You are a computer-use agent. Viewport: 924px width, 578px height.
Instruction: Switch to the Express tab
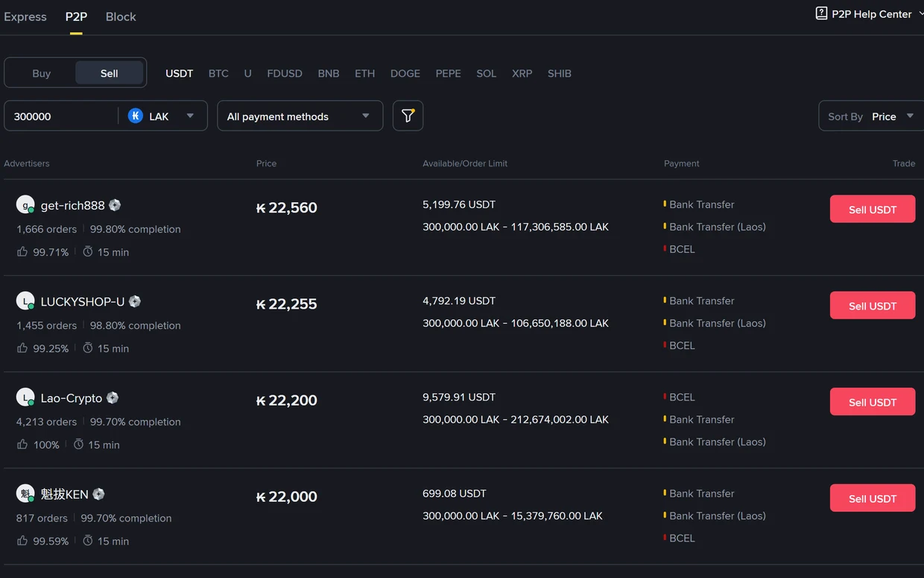(x=25, y=16)
